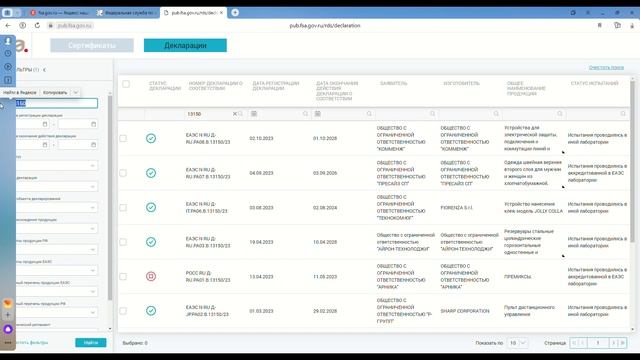Open dropdown beneath the 'декларирования' label
The image size is (640, 360).
tap(57, 208)
